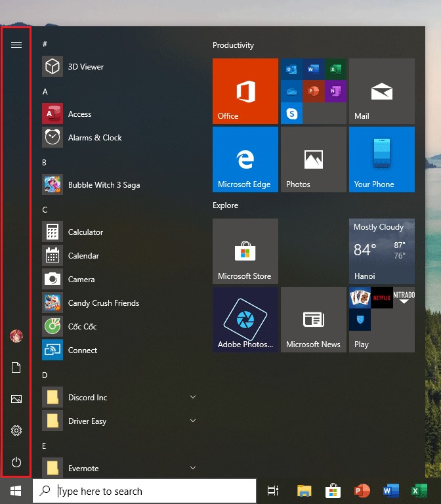Click the # letter header
441x504 pixels.
pyautogui.click(x=45, y=44)
